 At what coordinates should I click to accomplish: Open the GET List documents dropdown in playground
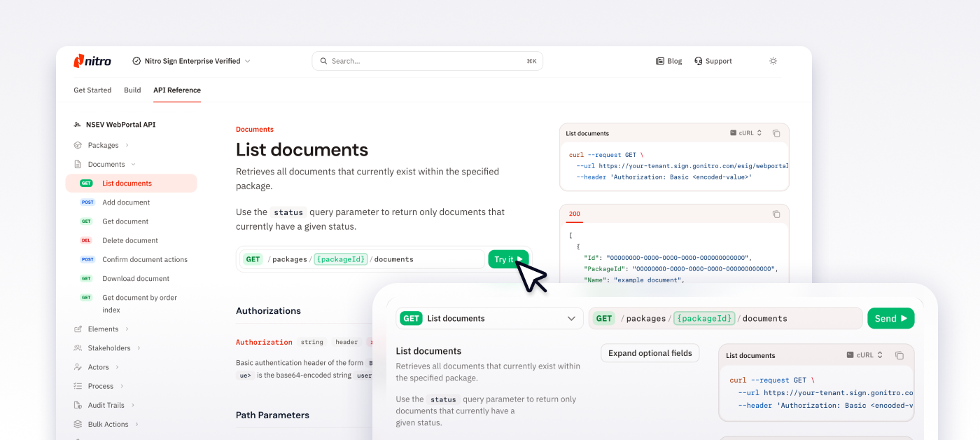(489, 318)
